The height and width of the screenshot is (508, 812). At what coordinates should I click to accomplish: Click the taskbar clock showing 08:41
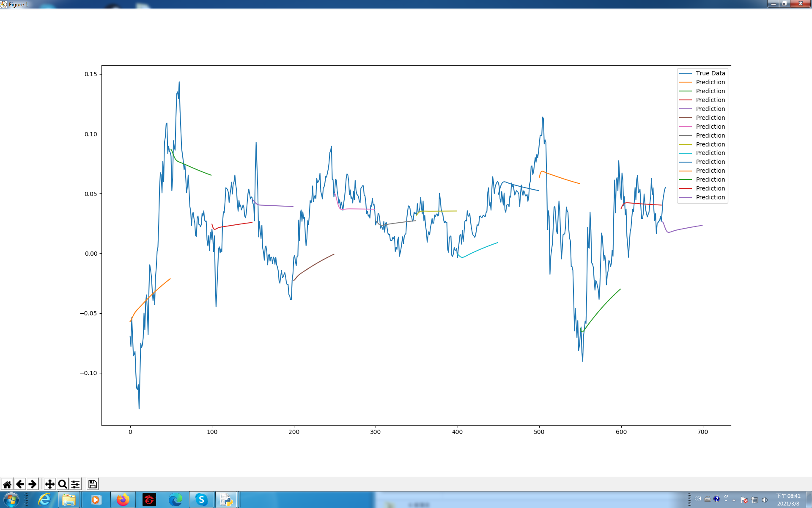click(788, 500)
